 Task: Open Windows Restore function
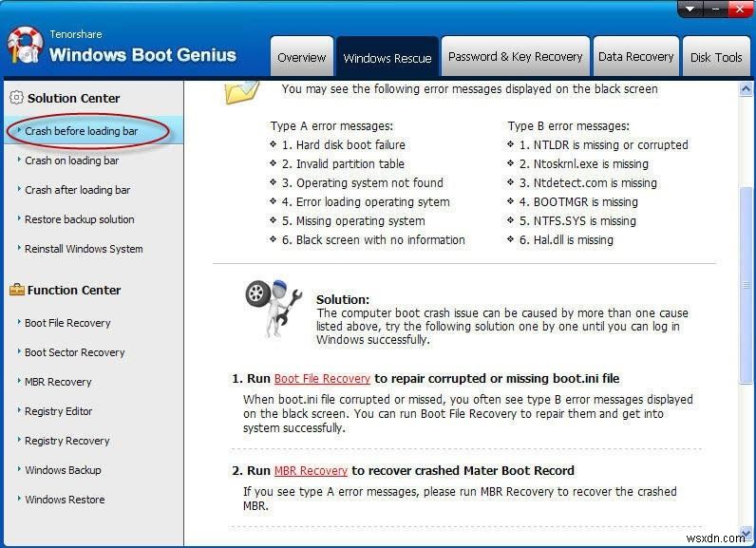(x=65, y=500)
